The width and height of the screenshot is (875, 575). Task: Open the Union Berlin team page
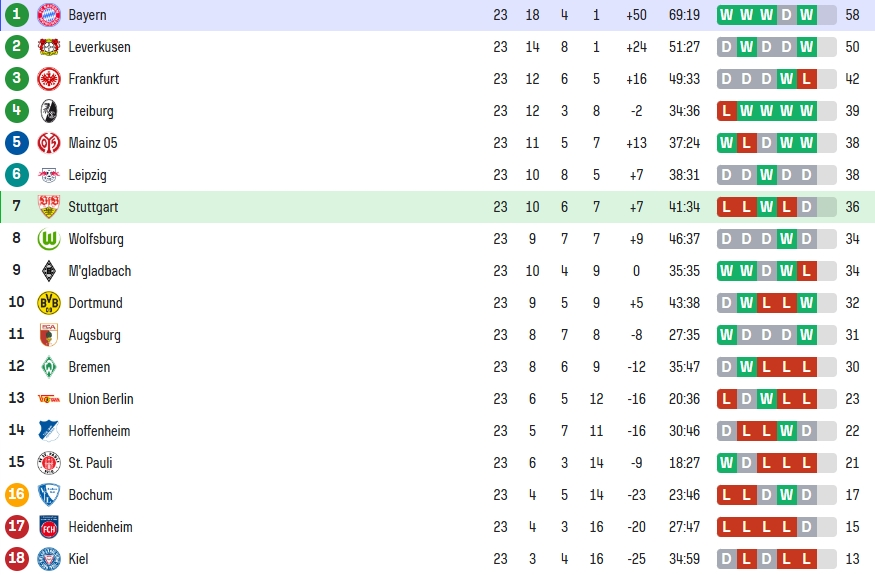point(100,399)
